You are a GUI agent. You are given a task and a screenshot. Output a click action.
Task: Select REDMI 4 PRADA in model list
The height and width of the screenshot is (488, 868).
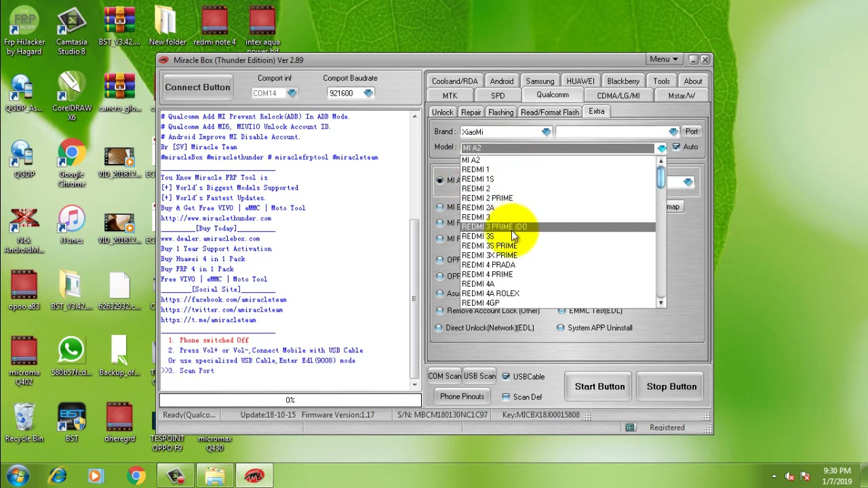click(488, 265)
